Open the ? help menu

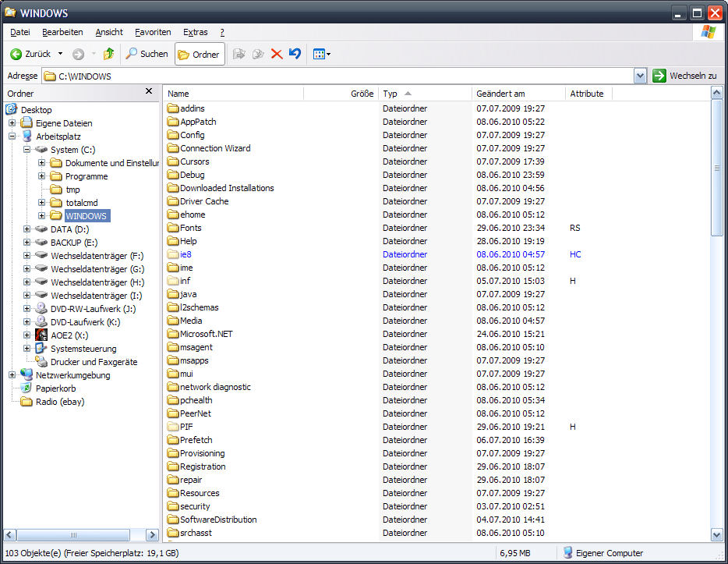(x=222, y=32)
